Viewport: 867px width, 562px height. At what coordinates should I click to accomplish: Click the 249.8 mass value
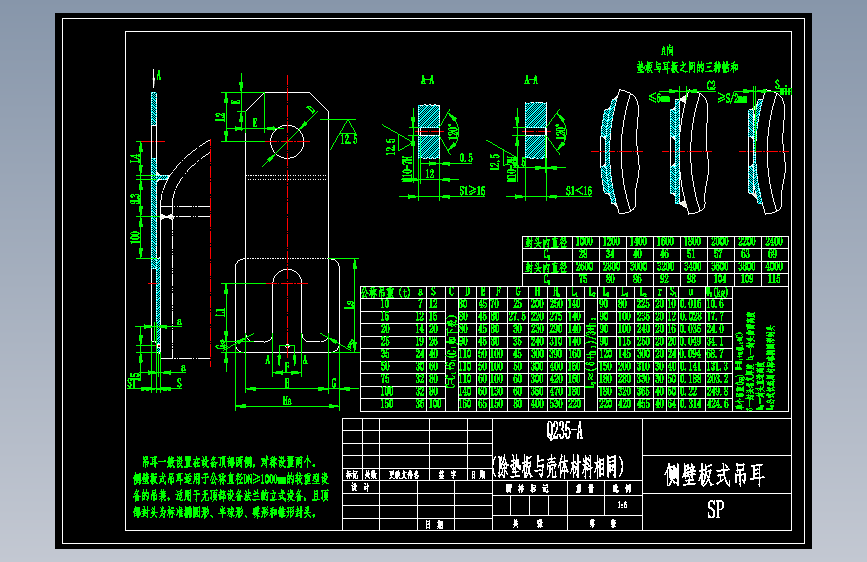(717, 392)
